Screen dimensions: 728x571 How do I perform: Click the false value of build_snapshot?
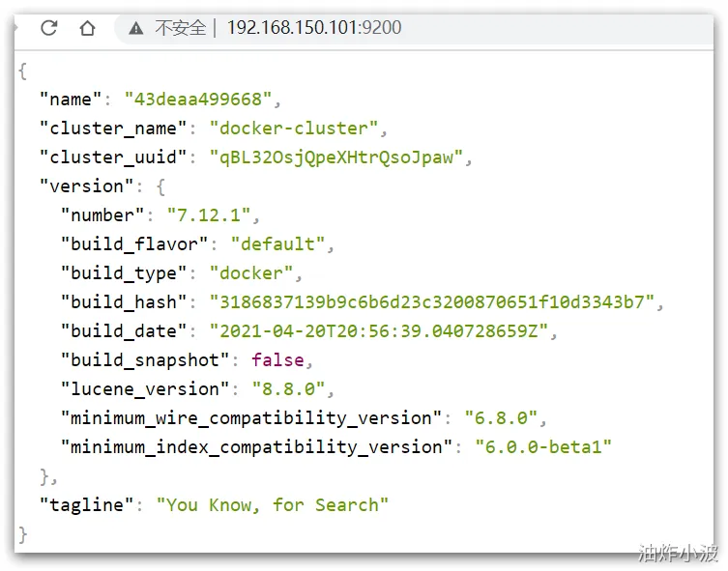pos(277,359)
